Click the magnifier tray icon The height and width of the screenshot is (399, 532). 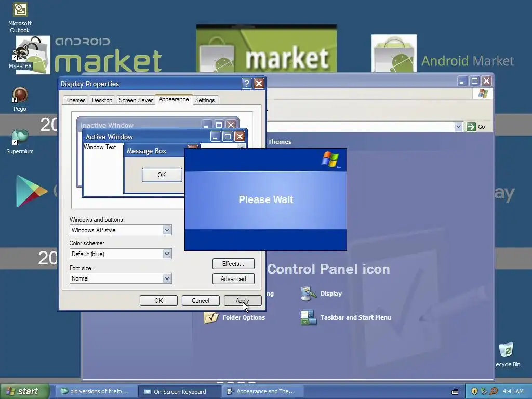click(x=494, y=391)
